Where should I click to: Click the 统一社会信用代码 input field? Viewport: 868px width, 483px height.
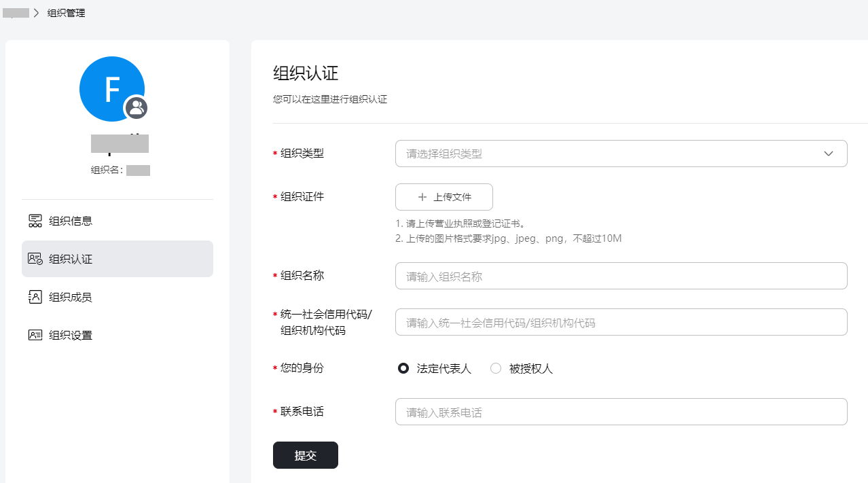[x=621, y=322]
